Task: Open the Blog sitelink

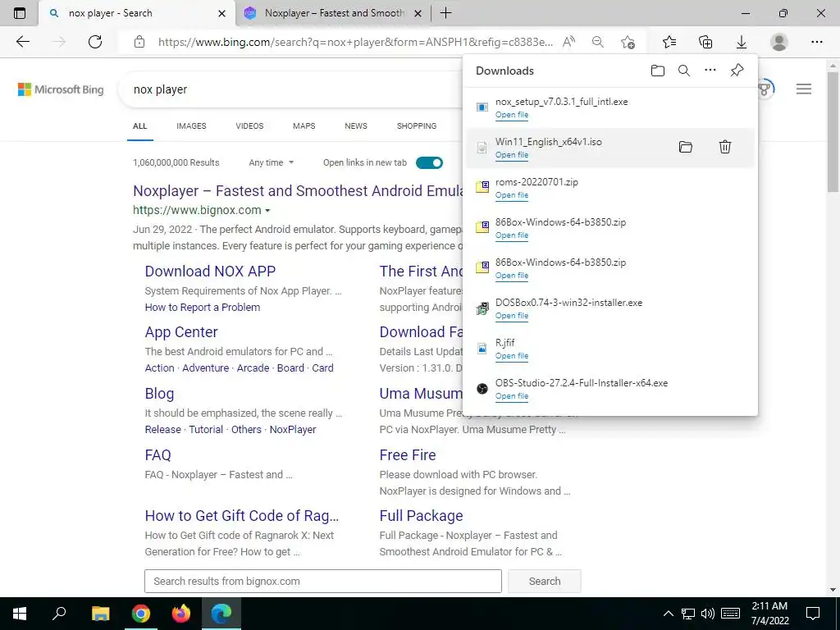Action: (x=159, y=394)
